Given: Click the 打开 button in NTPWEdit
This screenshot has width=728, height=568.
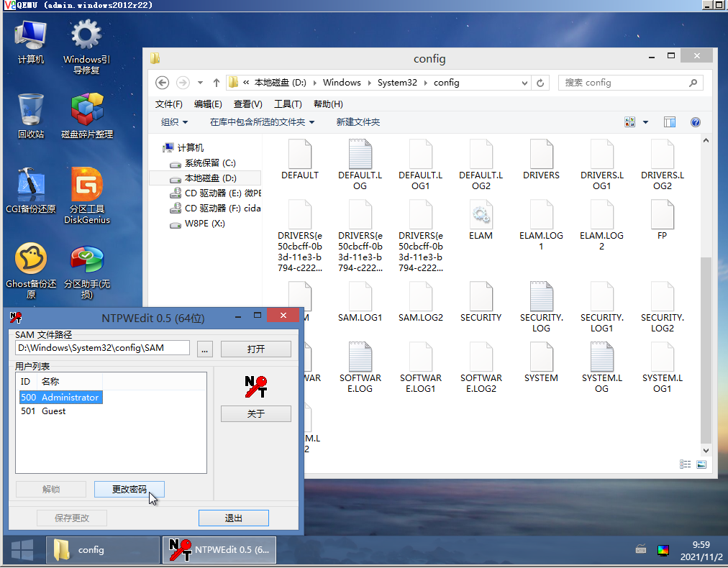Looking at the screenshot, I should click(x=256, y=349).
